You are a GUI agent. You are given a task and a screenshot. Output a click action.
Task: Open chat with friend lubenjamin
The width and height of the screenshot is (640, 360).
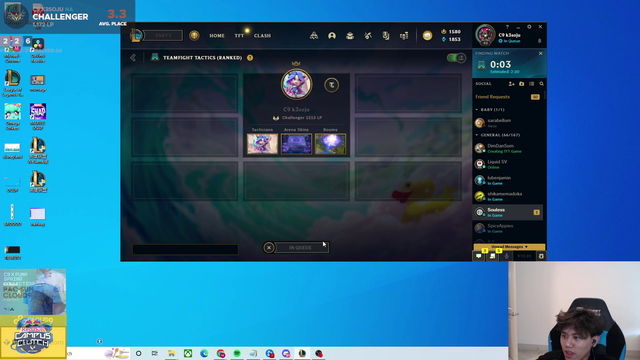click(508, 180)
